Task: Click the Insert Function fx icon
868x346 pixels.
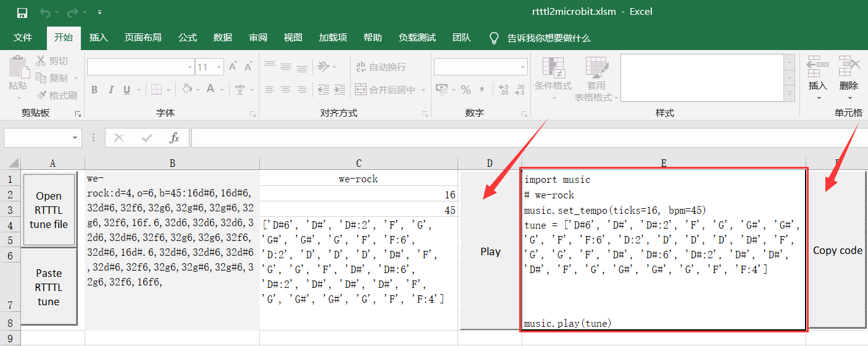Action: [x=175, y=138]
